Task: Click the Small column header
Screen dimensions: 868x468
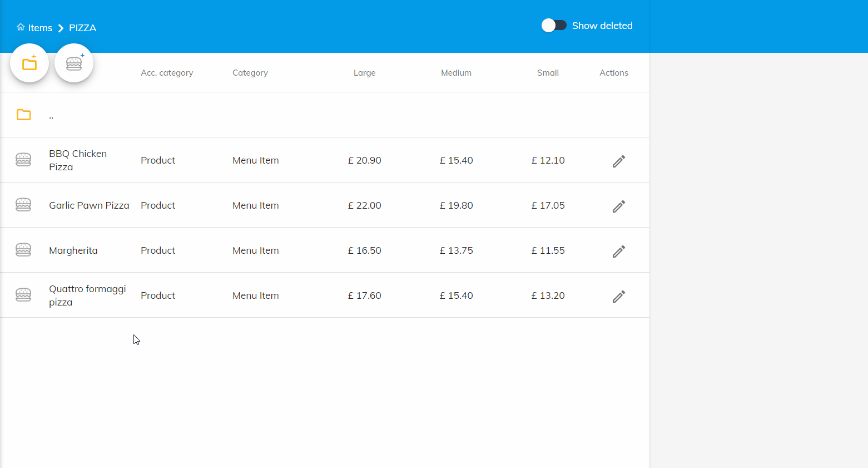Action: (548, 73)
